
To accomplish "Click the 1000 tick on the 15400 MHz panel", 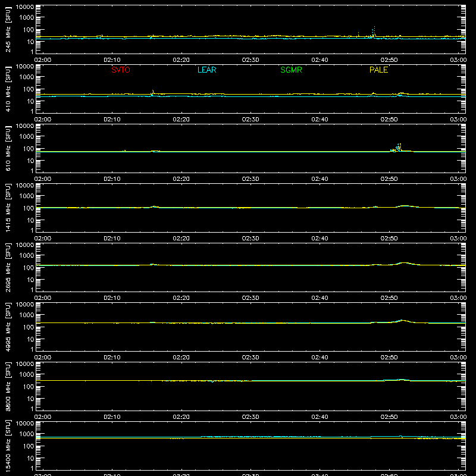I will [27, 434].
